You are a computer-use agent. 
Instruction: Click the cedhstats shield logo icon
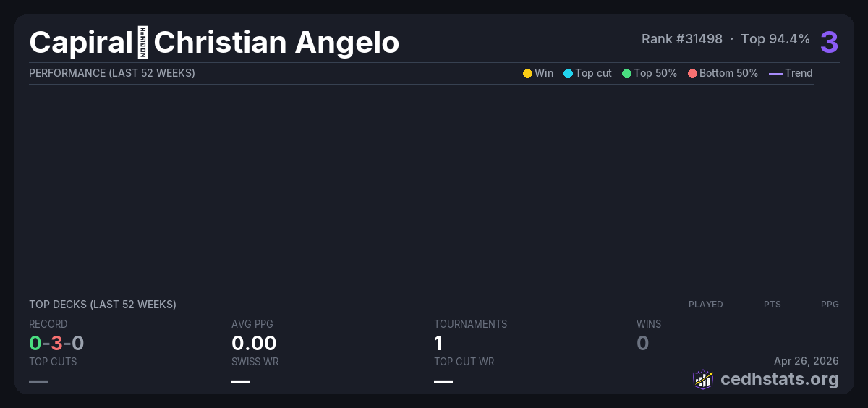pos(703,379)
